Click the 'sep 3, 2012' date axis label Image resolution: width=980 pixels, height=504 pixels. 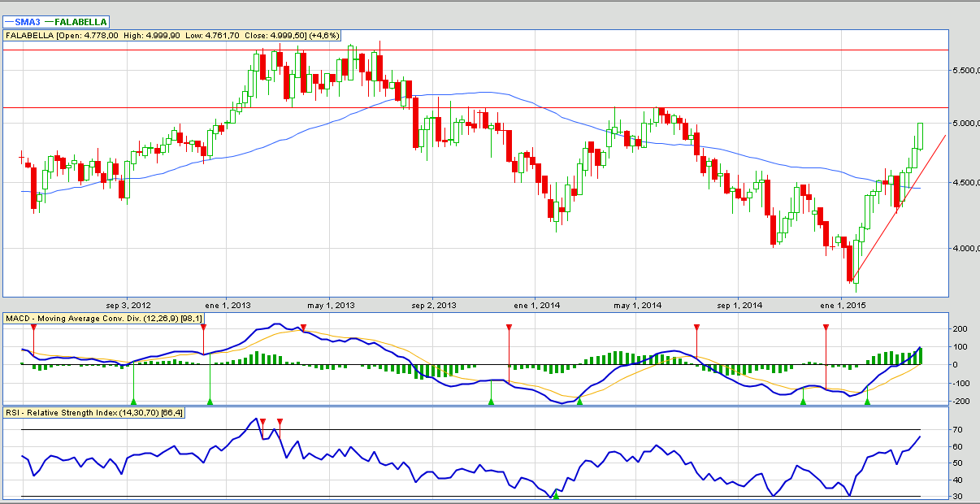pyautogui.click(x=128, y=306)
